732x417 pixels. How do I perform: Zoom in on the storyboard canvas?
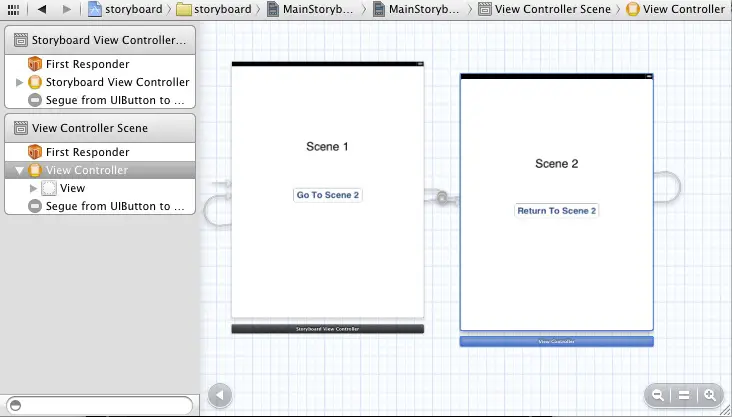click(710, 396)
